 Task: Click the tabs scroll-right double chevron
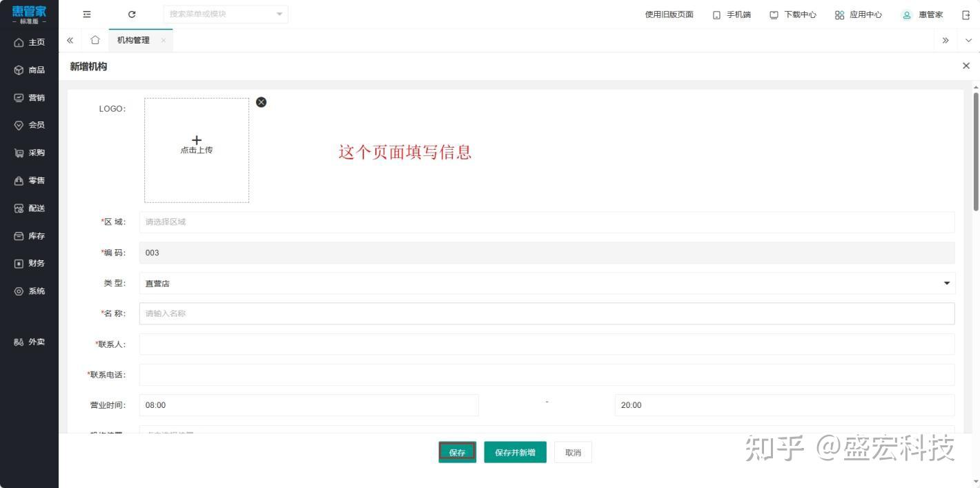coord(945,40)
